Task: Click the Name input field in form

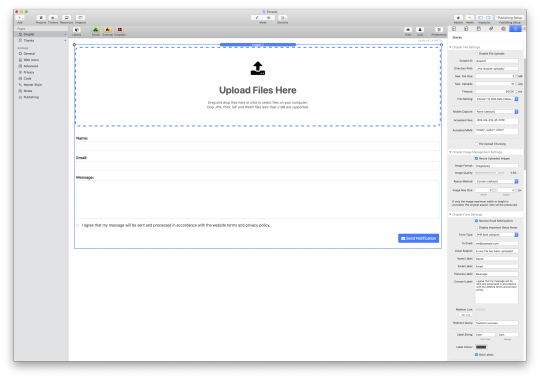Action: (258, 146)
